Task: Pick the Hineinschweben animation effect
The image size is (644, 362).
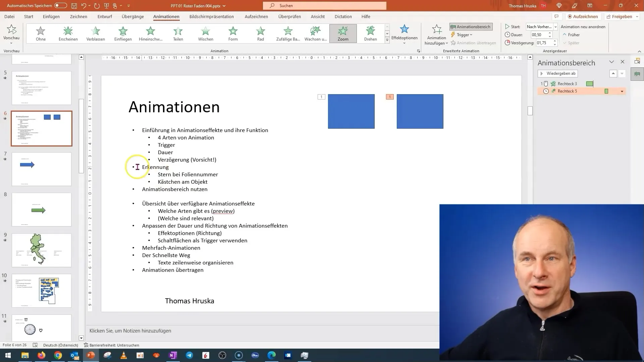Action: click(x=151, y=34)
